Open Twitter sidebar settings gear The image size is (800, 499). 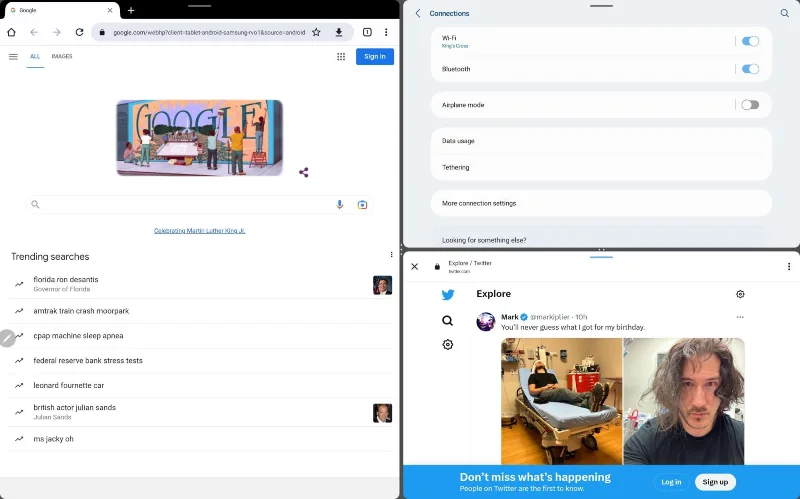click(x=447, y=344)
